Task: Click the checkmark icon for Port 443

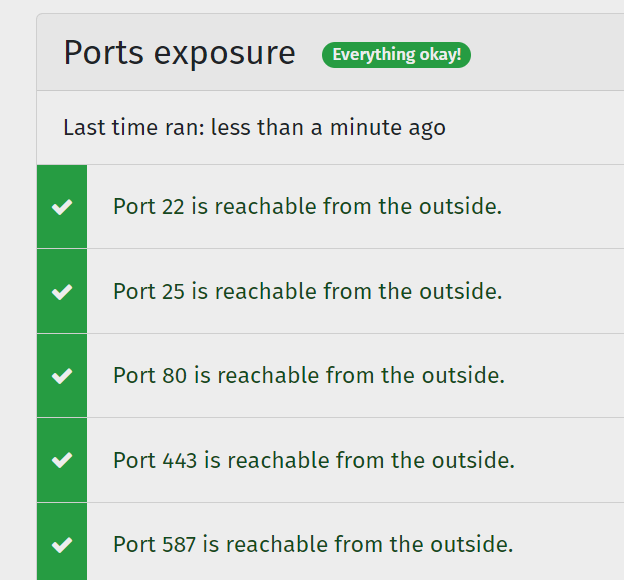Action: point(62,460)
